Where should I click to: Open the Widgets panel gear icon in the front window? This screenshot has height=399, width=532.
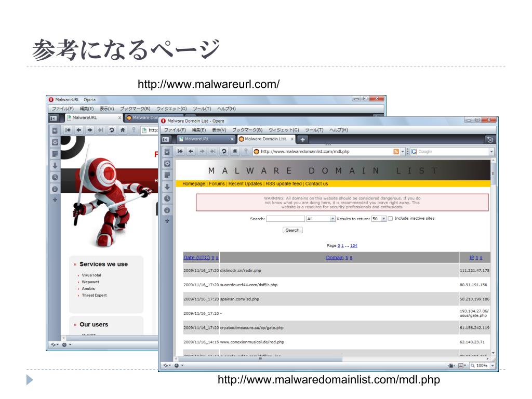click(167, 164)
